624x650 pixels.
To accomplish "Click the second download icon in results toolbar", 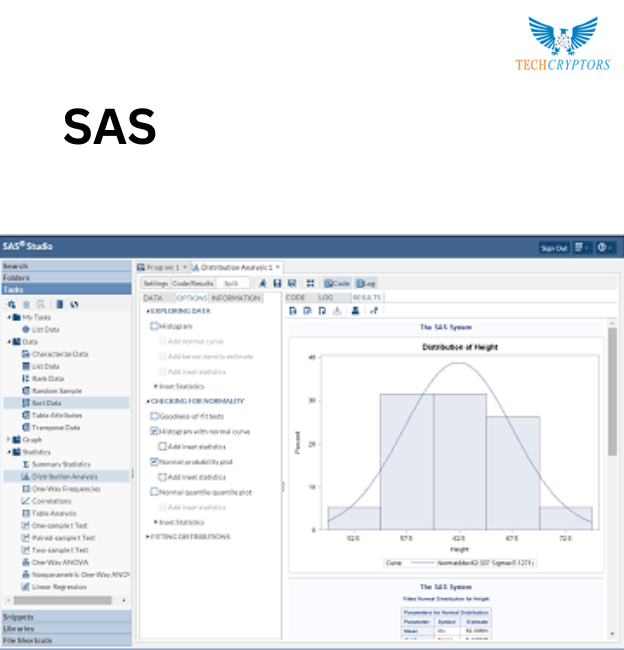I will (307, 310).
